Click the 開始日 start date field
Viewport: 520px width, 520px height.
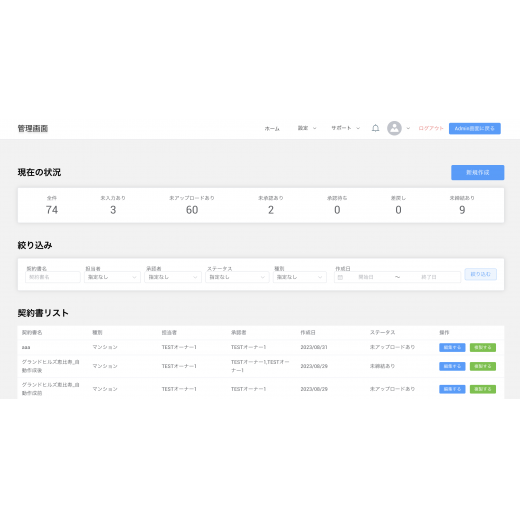point(366,277)
